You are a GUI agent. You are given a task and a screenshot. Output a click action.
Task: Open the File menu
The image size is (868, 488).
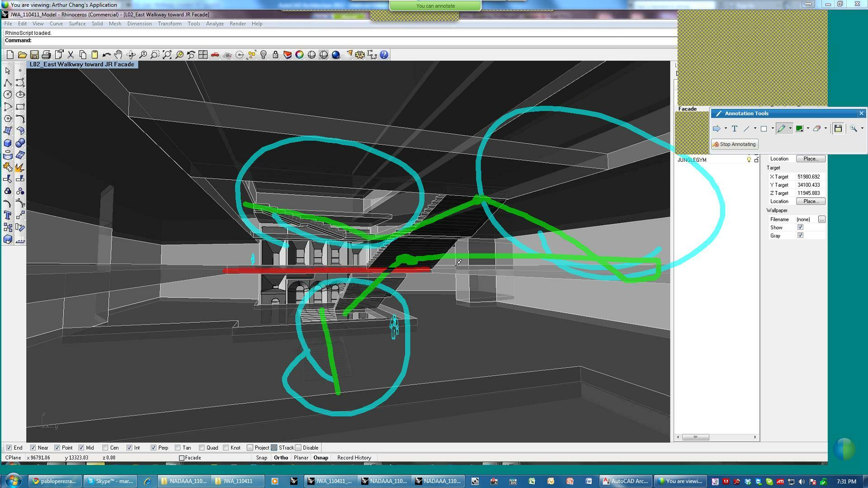(x=8, y=23)
